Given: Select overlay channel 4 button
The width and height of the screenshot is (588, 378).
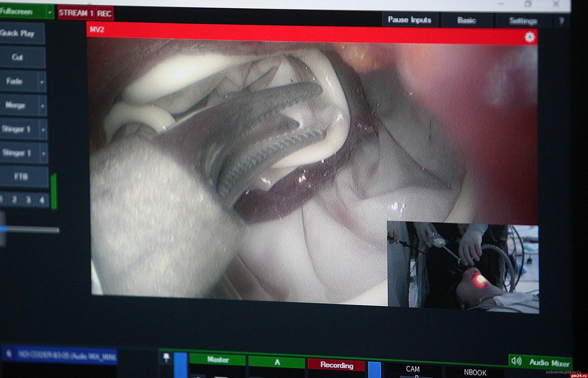Looking at the screenshot, I should [x=42, y=200].
